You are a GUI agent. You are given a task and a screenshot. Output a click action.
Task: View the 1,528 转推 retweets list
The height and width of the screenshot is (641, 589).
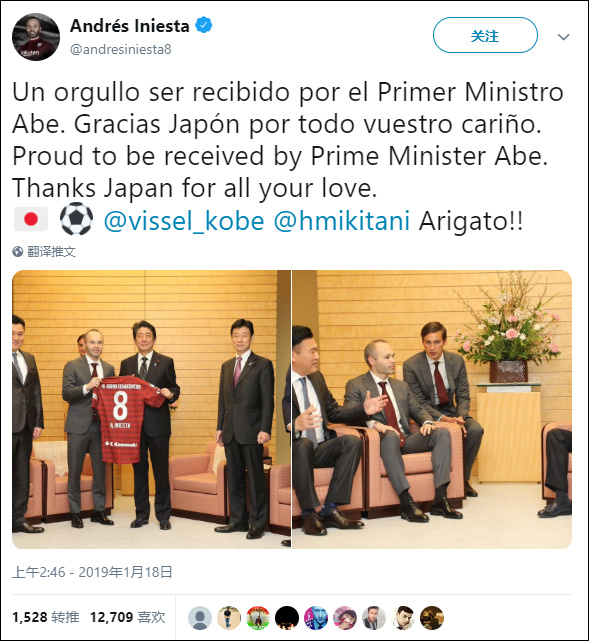point(46,617)
